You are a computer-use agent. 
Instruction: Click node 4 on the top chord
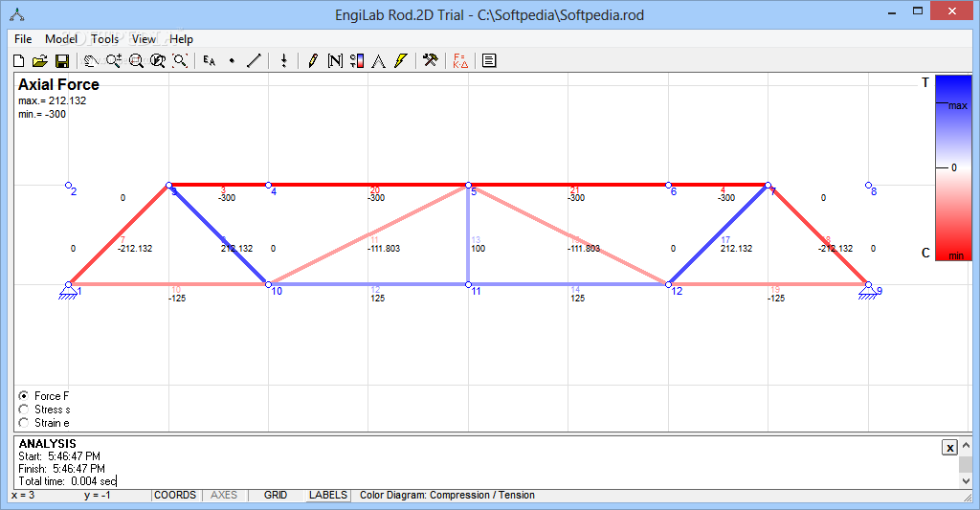click(269, 185)
